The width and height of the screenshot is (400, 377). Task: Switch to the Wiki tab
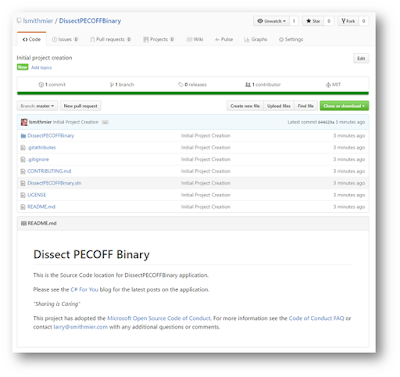[195, 39]
